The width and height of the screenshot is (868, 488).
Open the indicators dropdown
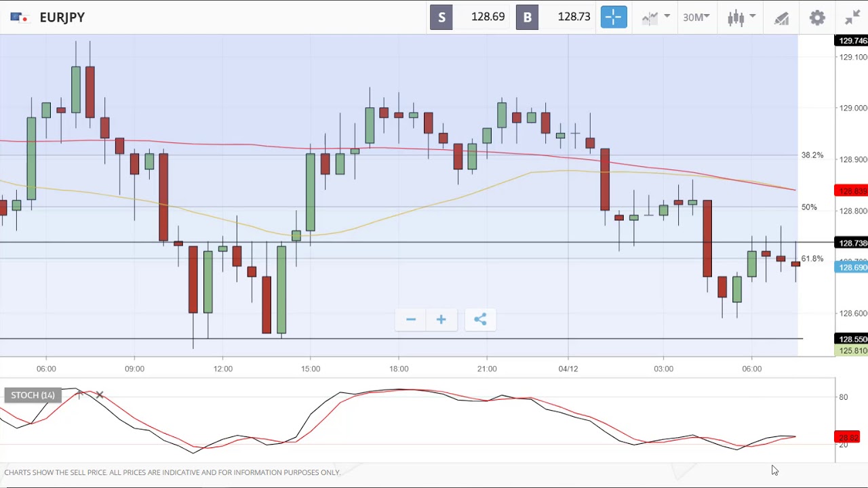pos(656,17)
